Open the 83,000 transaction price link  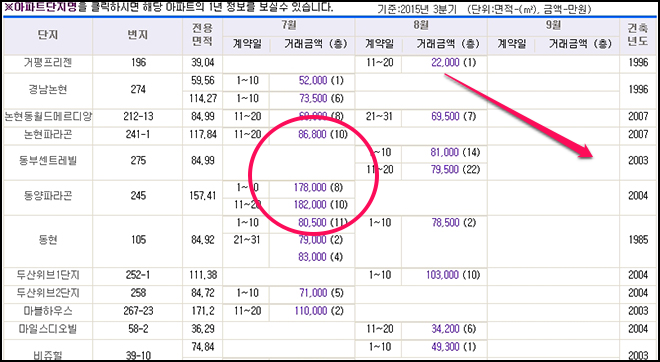(x=312, y=257)
